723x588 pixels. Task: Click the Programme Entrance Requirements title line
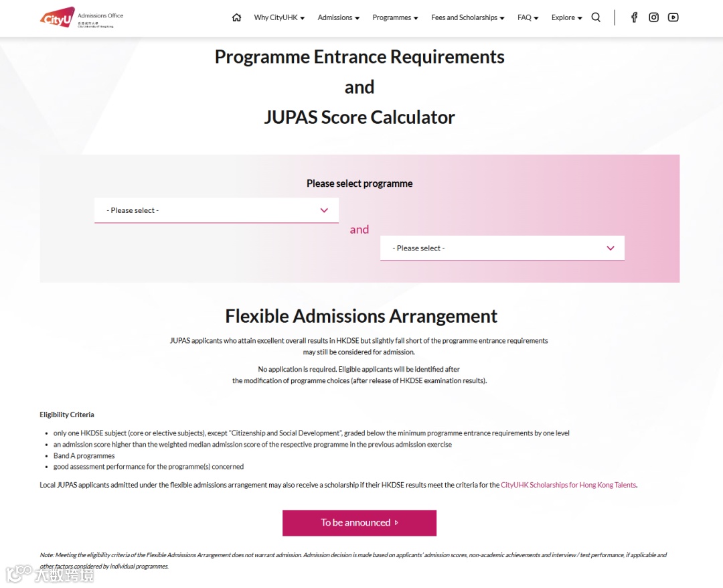(359, 57)
